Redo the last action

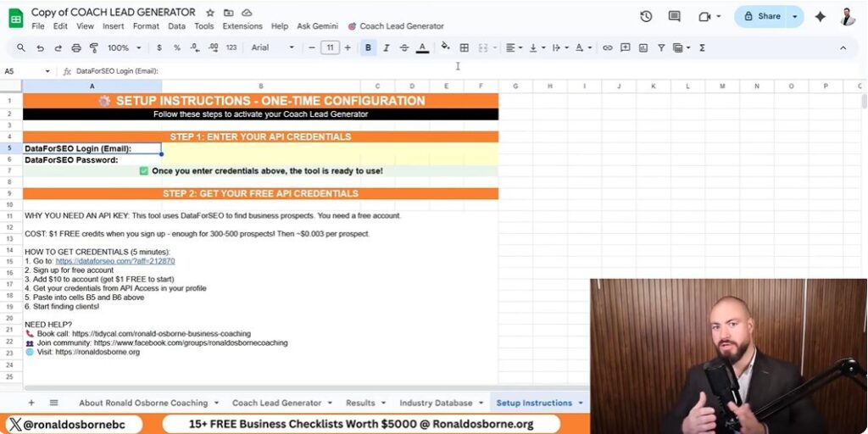58,48
